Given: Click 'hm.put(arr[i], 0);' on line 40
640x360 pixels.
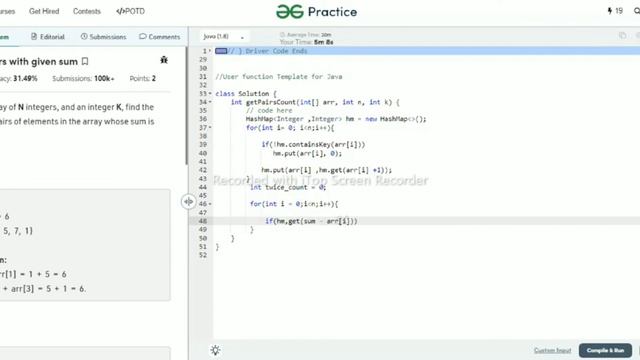Looking at the screenshot, I should pyautogui.click(x=307, y=153).
